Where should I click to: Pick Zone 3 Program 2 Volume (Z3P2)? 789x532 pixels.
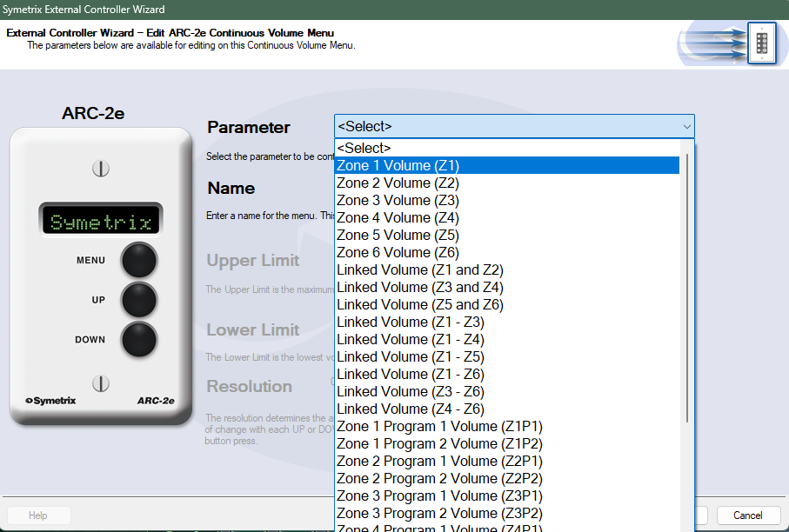click(x=439, y=513)
